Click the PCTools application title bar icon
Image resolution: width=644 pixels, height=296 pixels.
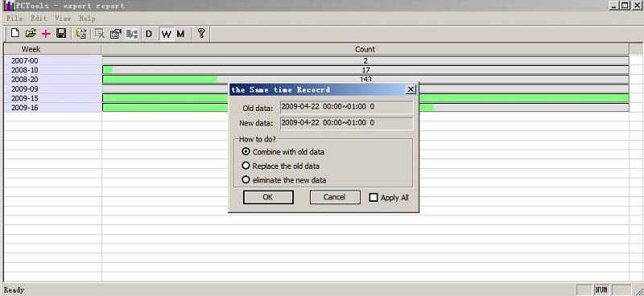pyautogui.click(x=9, y=6)
